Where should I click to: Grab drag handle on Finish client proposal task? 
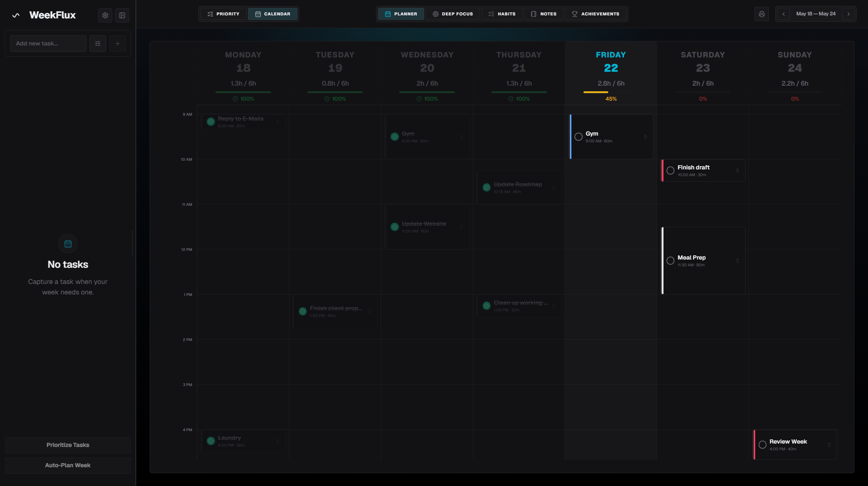click(370, 311)
